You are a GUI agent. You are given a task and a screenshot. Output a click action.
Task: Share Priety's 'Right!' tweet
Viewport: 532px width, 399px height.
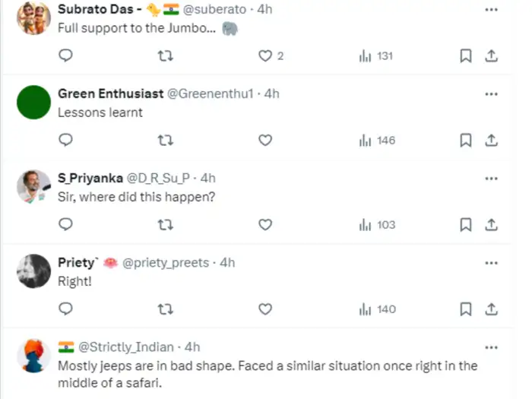492,309
